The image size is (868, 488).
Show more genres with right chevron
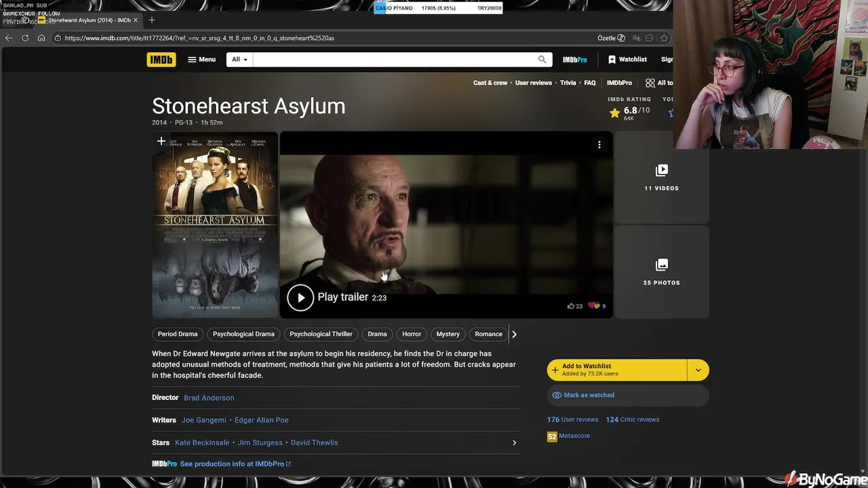tap(514, 334)
